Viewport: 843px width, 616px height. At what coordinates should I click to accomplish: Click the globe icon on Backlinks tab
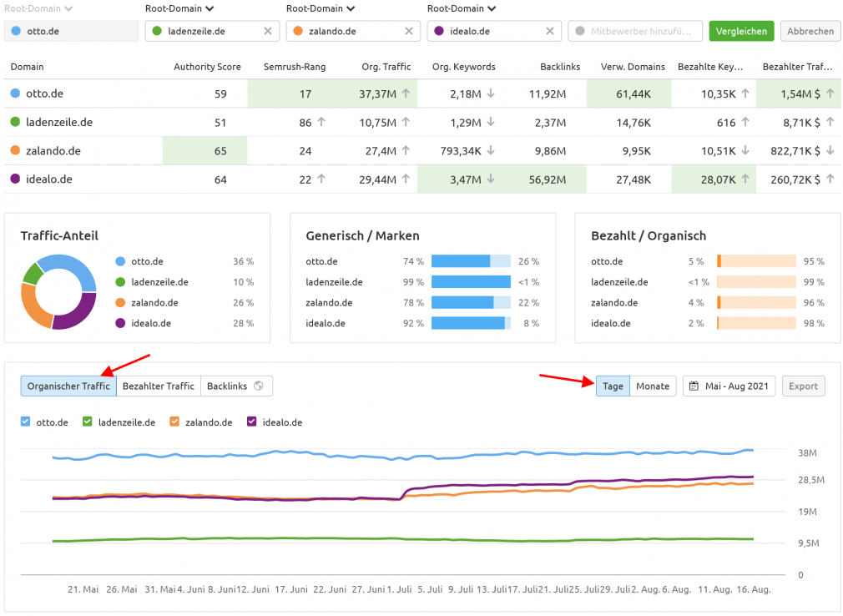[259, 386]
